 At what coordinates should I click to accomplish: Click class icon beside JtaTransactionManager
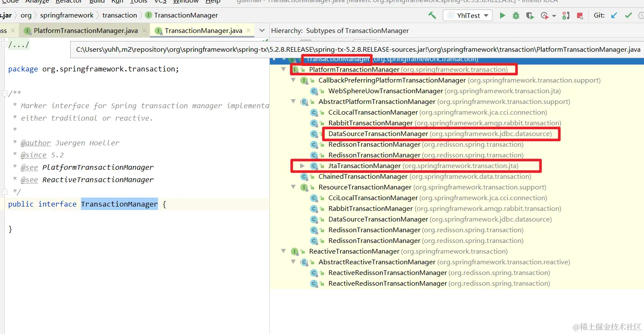click(314, 166)
